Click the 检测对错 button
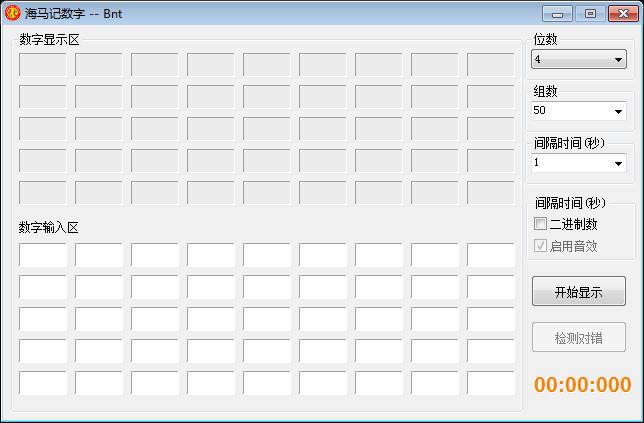 pyautogui.click(x=579, y=337)
